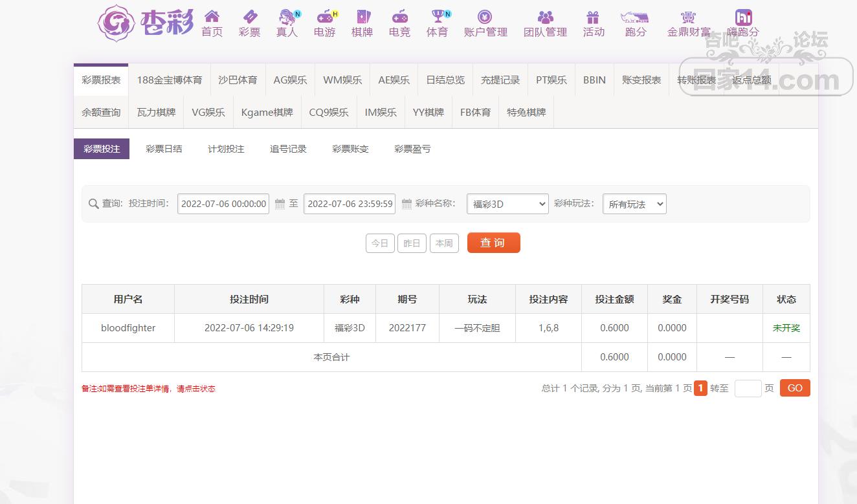
Task: Switch to the 充提记录 tab
Action: [500, 80]
